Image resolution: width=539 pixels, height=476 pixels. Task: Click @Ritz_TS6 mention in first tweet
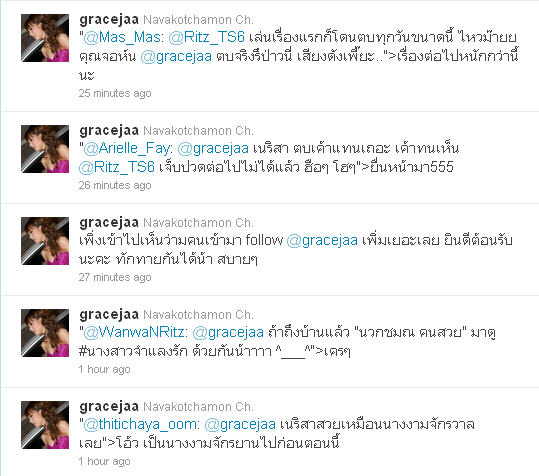coord(207,37)
